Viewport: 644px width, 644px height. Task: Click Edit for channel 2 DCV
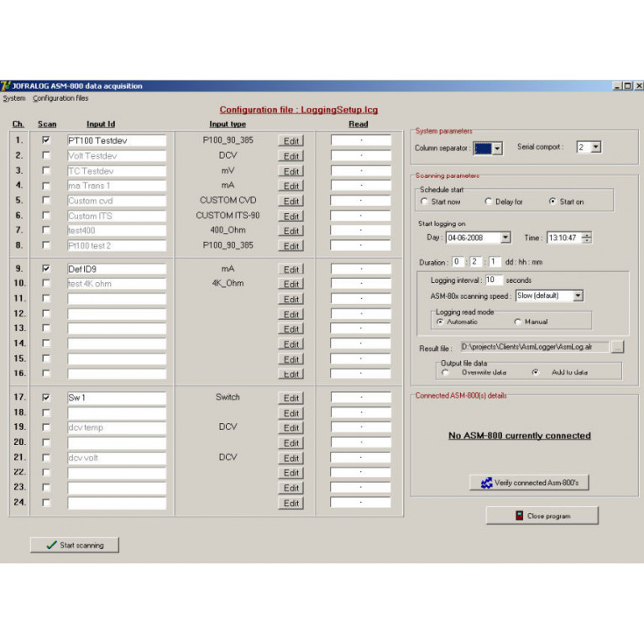[291, 156]
